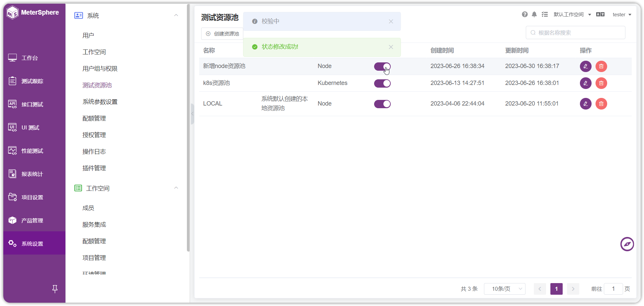Open 项目管理 menu item
This screenshot has height=306, width=644.
[94, 258]
